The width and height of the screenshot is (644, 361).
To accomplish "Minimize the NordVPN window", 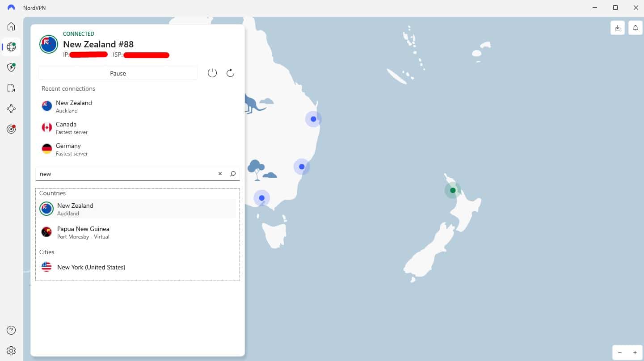I will tap(595, 8).
